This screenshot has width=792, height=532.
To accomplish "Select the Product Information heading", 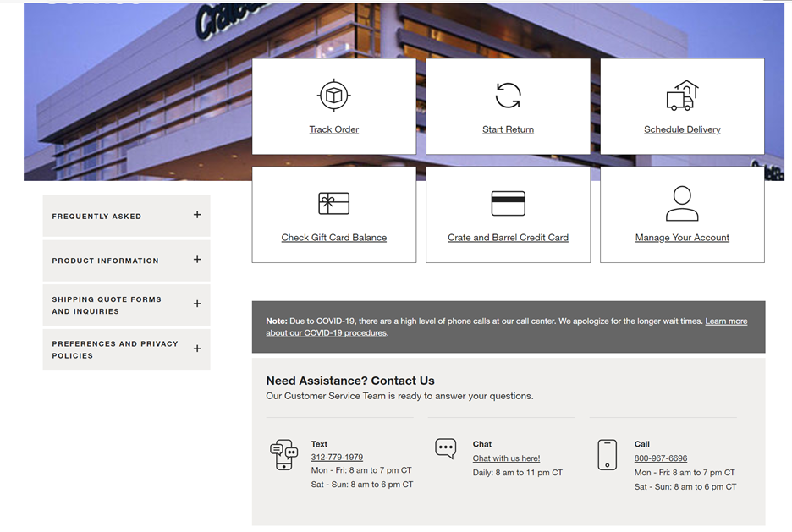I will pyautogui.click(x=105, y=261).
